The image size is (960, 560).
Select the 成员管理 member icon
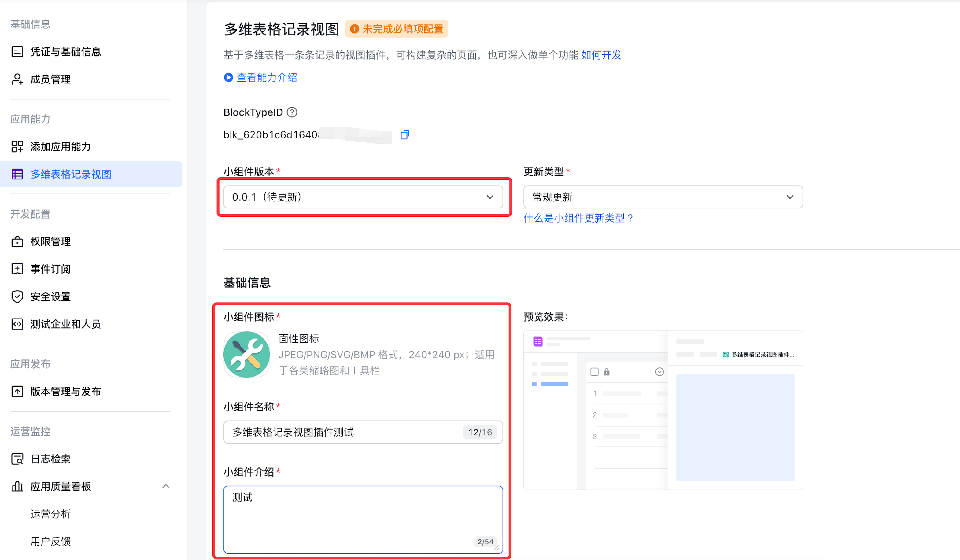(17, 79)
